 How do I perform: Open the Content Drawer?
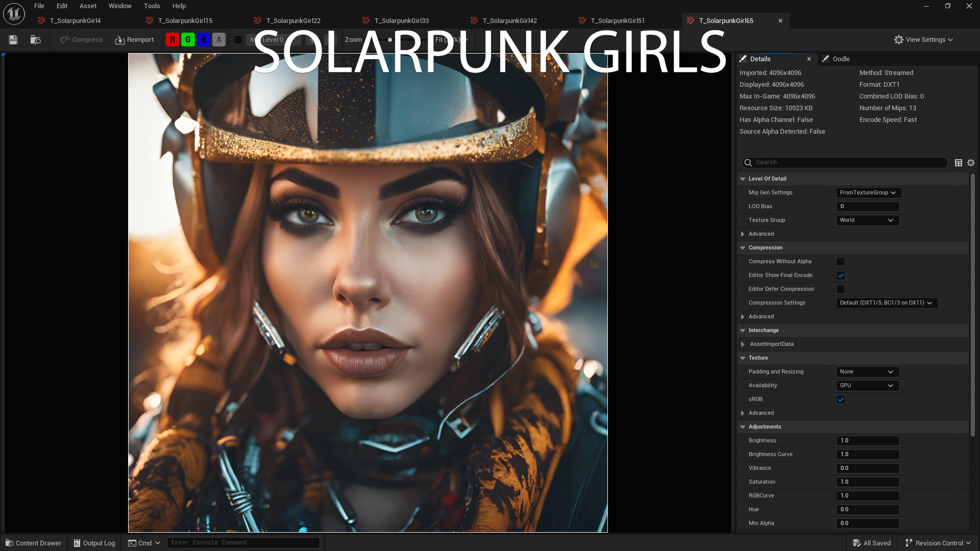click(x=34, y=543)
